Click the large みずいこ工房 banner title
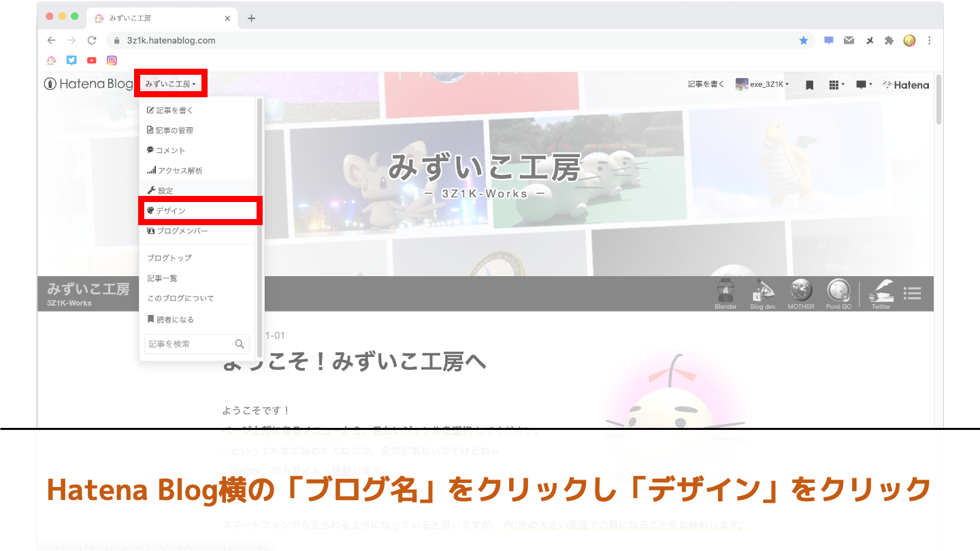 [485, 167]
